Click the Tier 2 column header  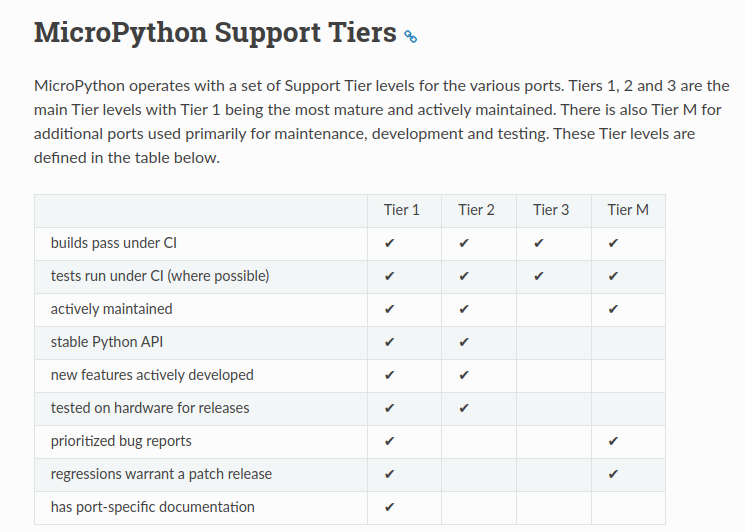[x=477, y=210]
